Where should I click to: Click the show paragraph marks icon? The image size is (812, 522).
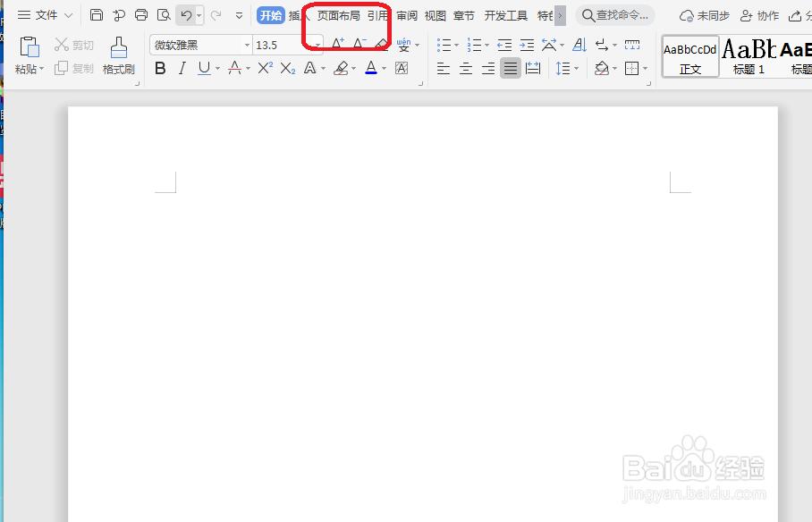coord(602,45)
